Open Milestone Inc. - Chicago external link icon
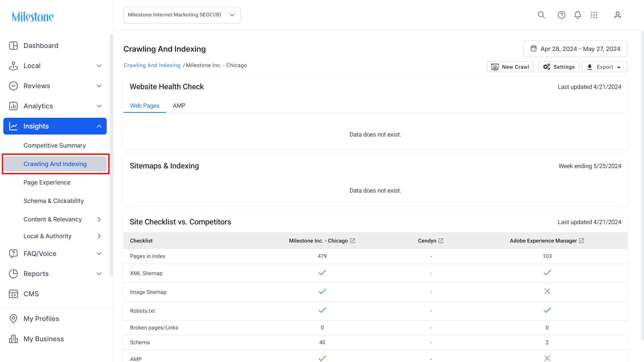 click(352, 241)
